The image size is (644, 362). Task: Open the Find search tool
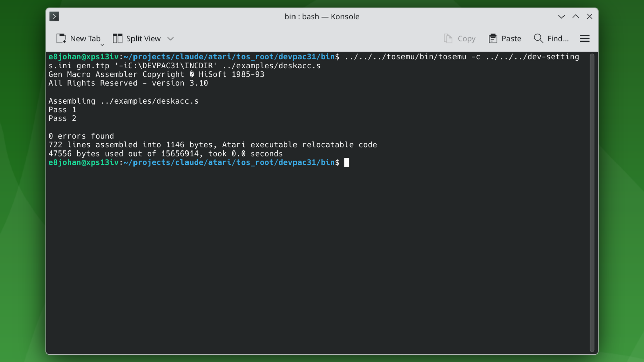pos(551,39)
